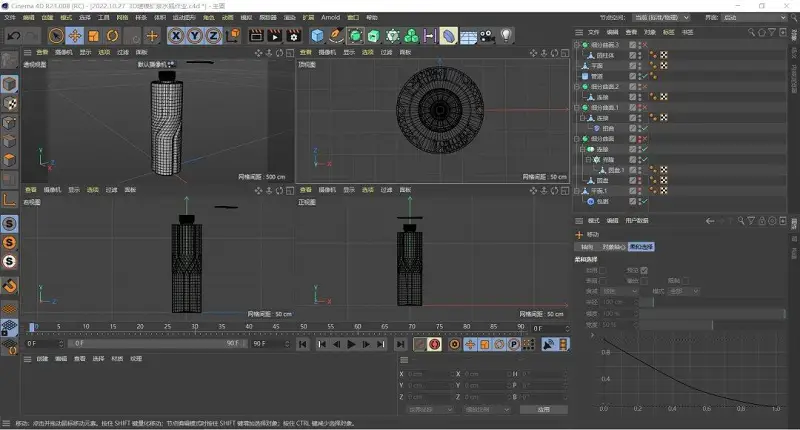The width and height of the screenshot is (800, 430).
Task: Collapse the 平面.1 tree node
Action: [577, 191]
